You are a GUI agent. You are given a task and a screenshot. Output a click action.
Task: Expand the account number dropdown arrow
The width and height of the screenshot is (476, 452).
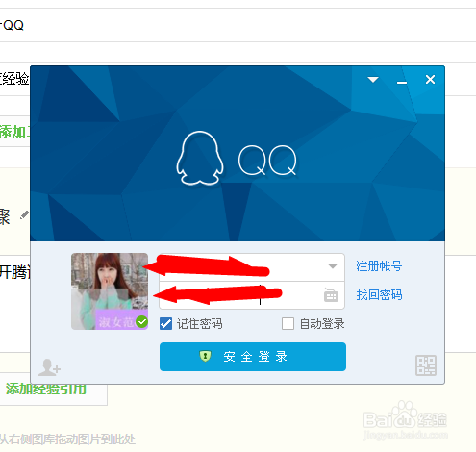[x=333, y=266]
